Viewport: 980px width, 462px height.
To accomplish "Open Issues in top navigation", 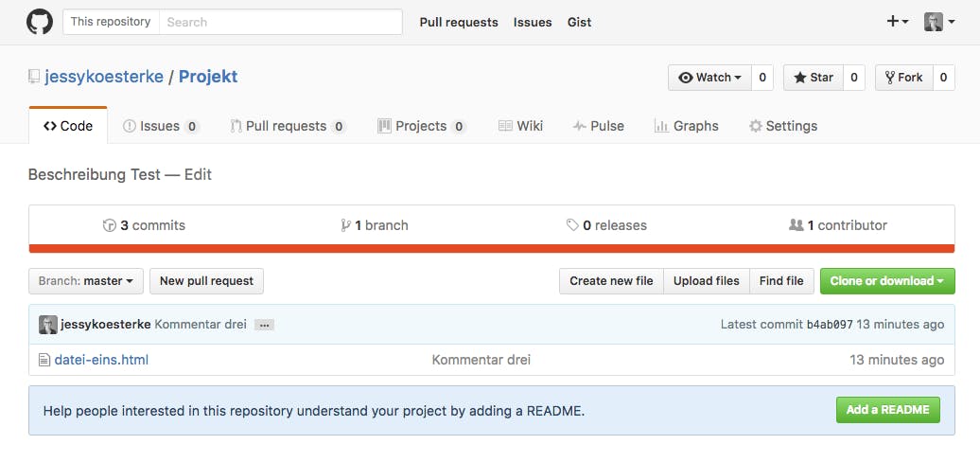I will (533, 23).
